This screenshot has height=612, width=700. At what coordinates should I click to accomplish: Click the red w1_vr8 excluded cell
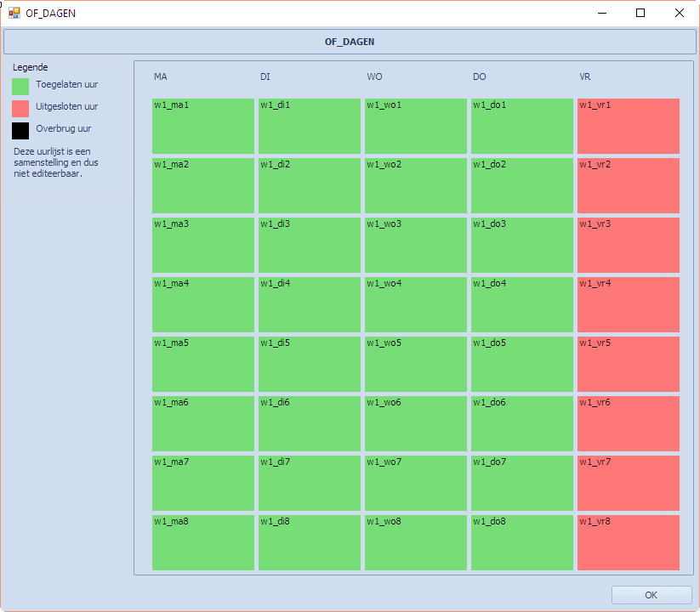click(x=628, y=542)
